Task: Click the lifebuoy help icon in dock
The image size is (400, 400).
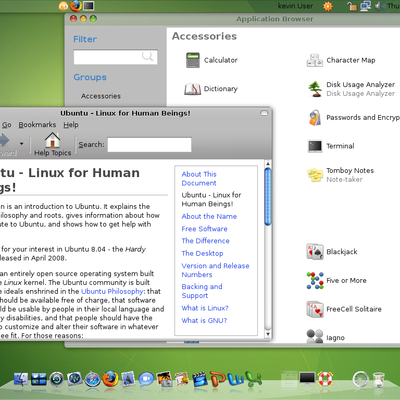Action: (325, 379)
